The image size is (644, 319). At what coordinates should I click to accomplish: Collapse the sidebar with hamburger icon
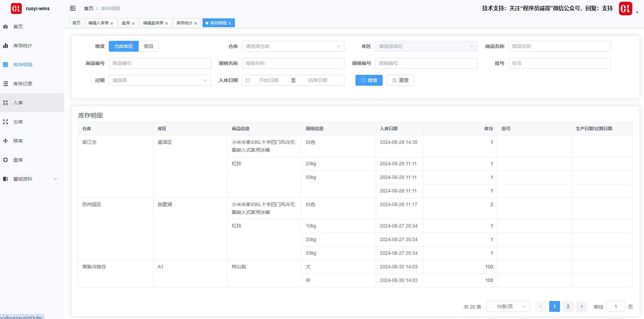(73, 8)
